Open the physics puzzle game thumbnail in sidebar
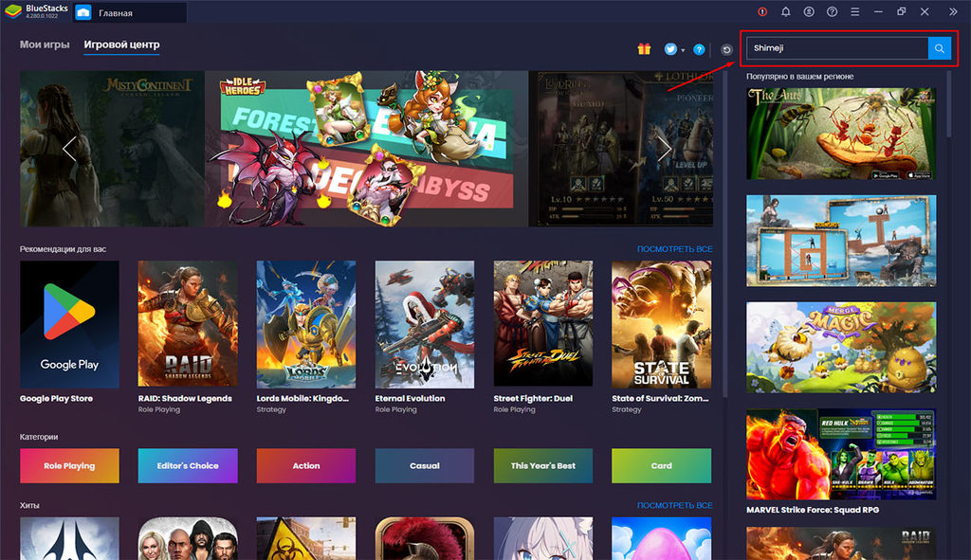The image size is (971, 560). (x=841, y=241)
